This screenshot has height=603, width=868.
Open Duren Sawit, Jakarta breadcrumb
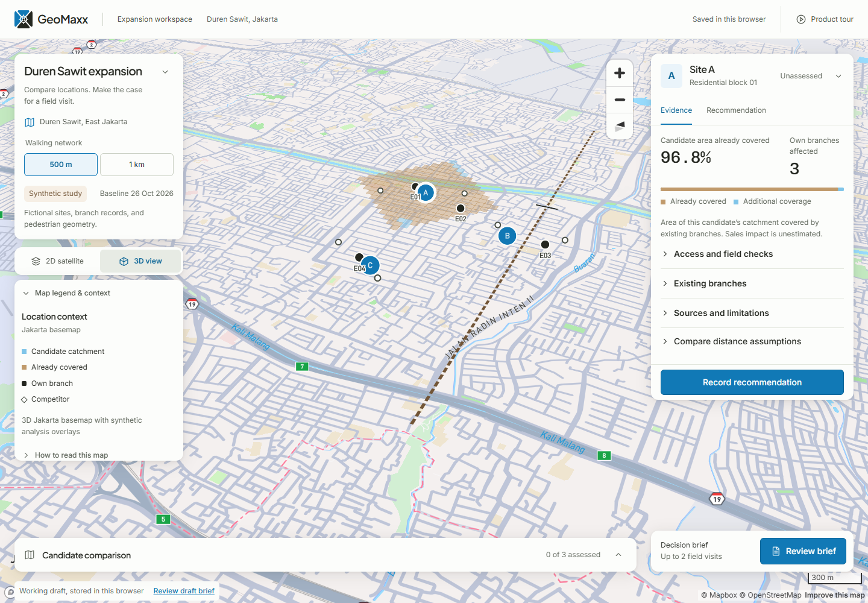point(242,19)
